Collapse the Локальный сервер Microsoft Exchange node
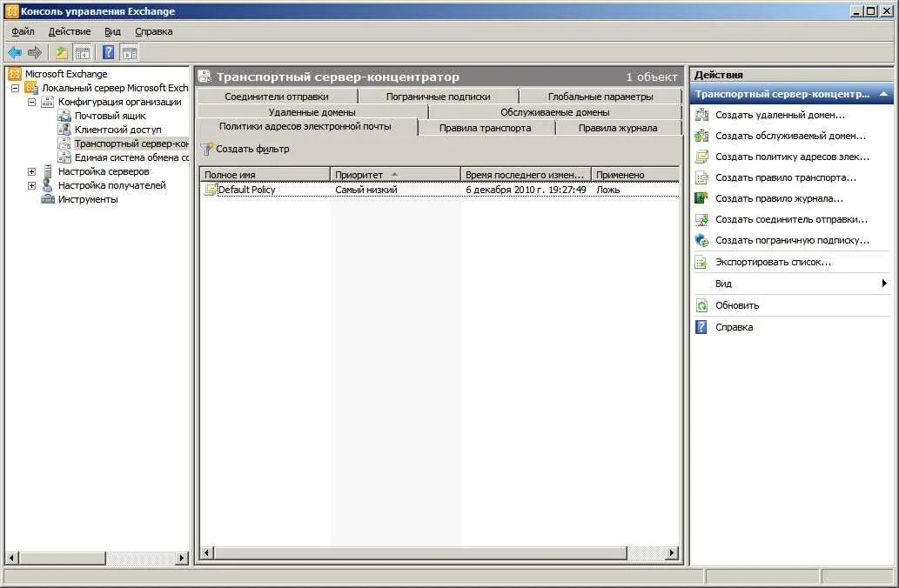Screen dimensions: 899x588 16,88
